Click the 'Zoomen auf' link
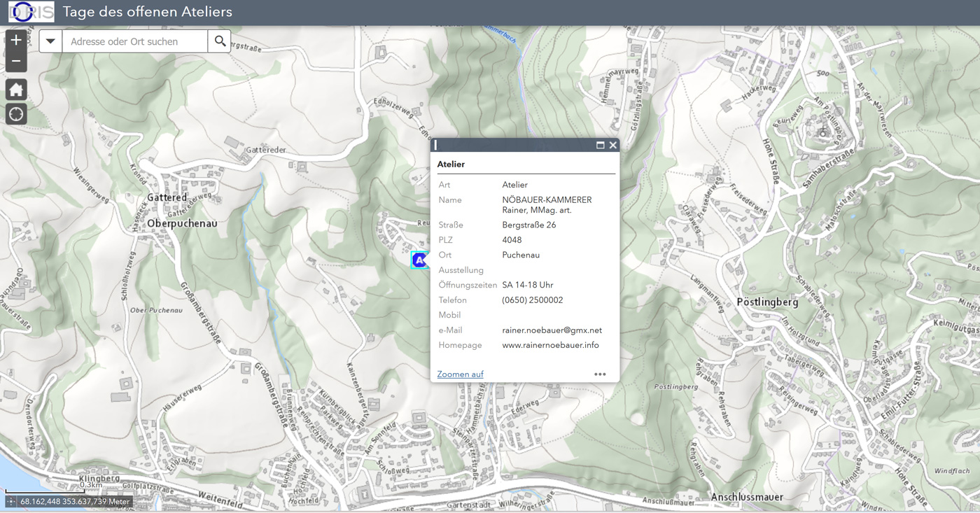The height and width of the screenshot is (513, 980). click(460, 374)
